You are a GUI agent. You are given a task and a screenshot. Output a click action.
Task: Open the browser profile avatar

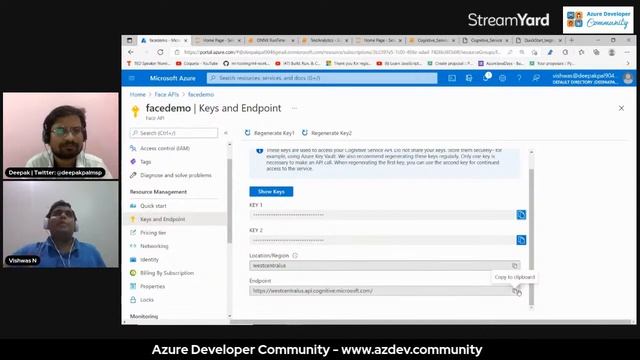pyautogui.click(x=611, y=52)
